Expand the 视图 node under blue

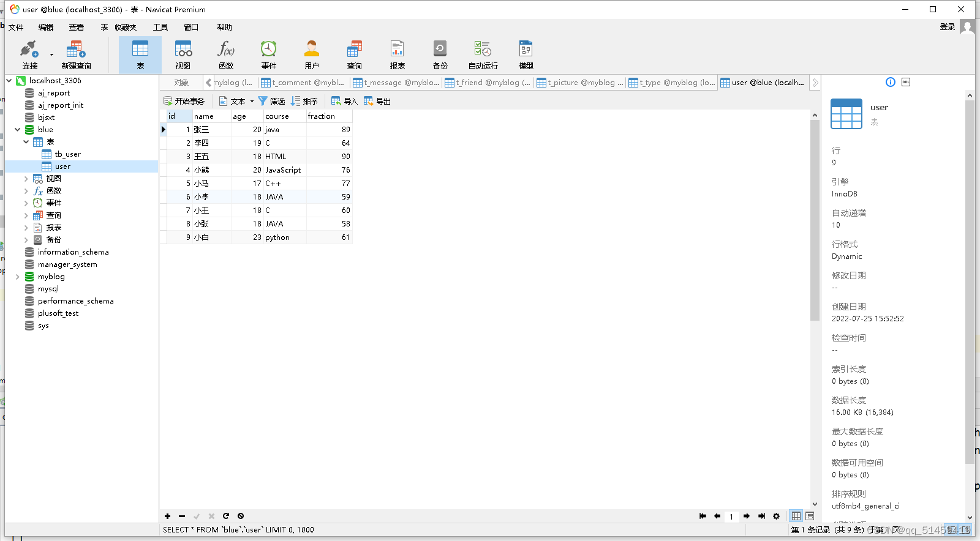[x=26, y=178]
